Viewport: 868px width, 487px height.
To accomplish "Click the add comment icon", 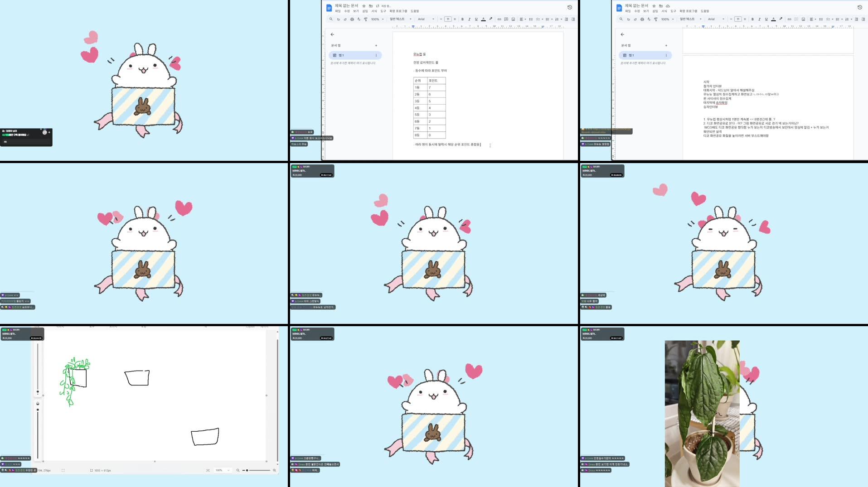I will [x=506, y=19].
